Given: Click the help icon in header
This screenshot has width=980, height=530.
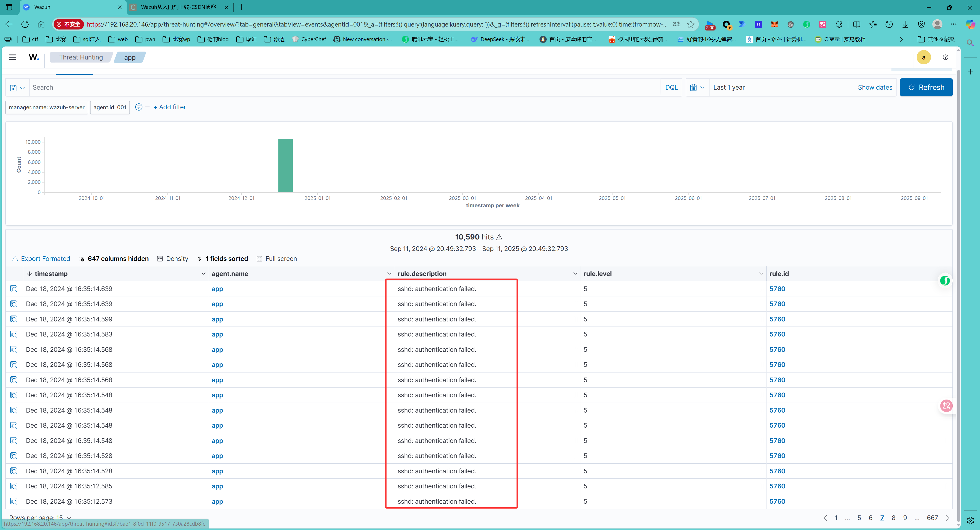Looking at the screenshot, I should coord(945,57).
